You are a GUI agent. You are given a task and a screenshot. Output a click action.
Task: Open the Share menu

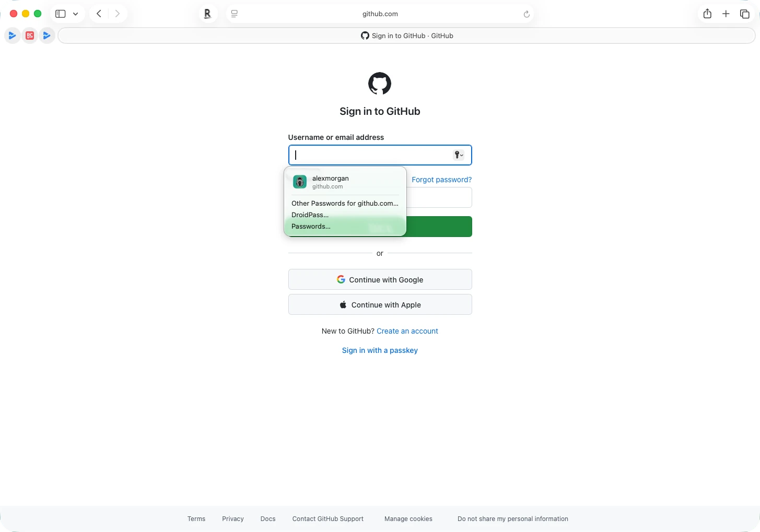tap(707, 14)
